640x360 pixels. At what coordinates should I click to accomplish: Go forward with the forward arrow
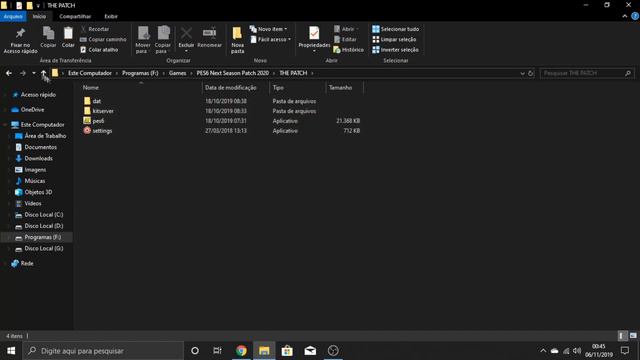23,73
